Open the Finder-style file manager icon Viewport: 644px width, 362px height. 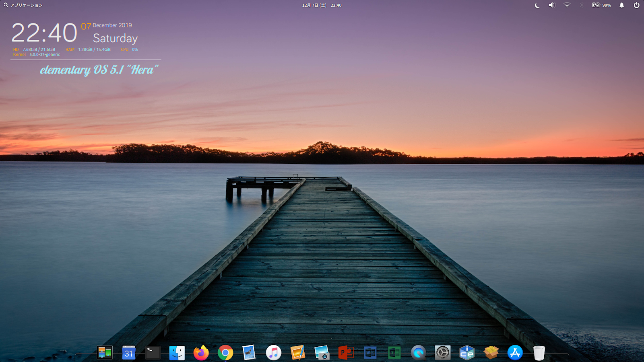point(177,353)
